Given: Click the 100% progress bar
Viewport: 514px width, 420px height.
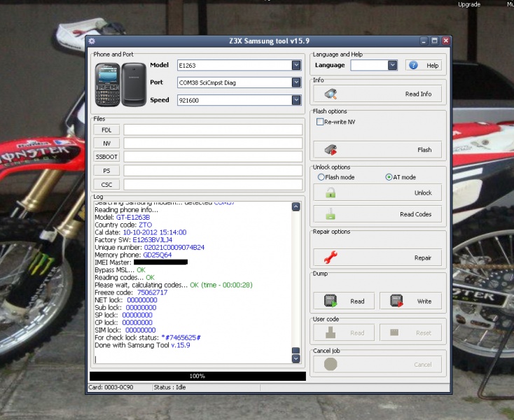Looking at the screenshot, I should pos(197,376).
